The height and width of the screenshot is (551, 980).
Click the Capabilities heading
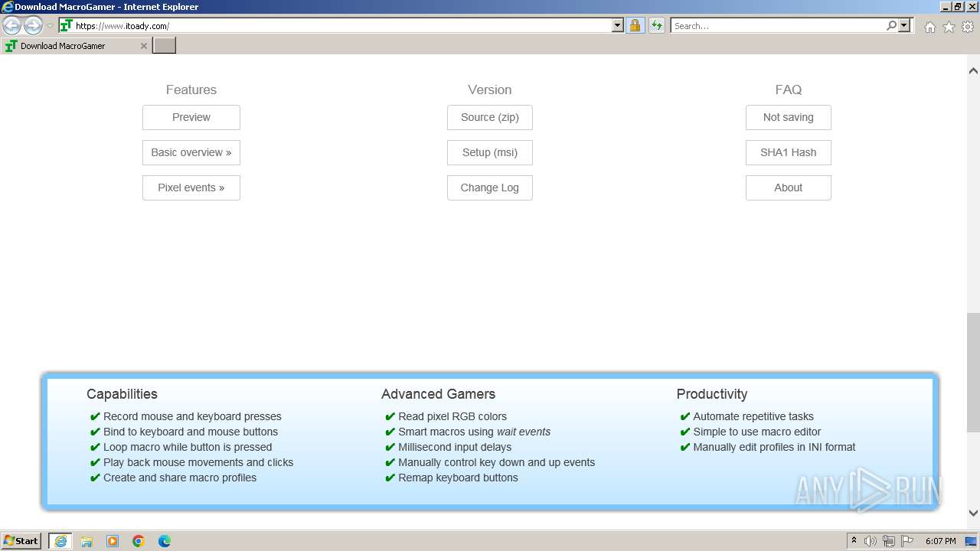[x=122, y=394]
